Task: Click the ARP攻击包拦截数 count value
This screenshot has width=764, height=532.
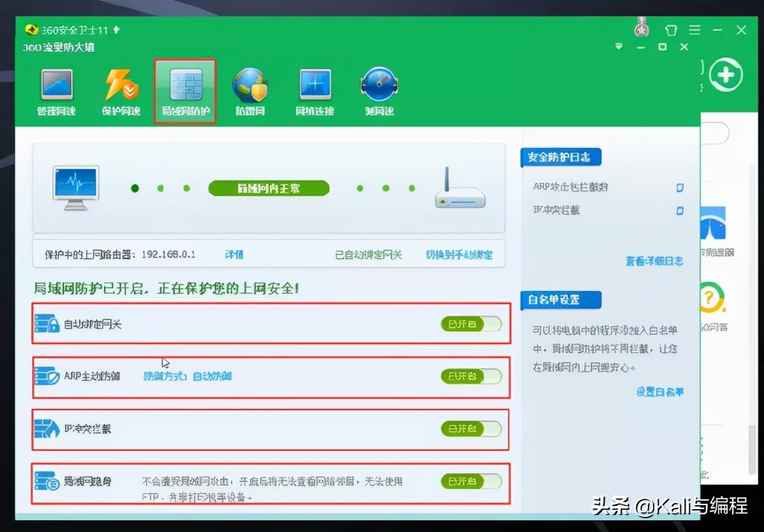Action: (680, 187)
